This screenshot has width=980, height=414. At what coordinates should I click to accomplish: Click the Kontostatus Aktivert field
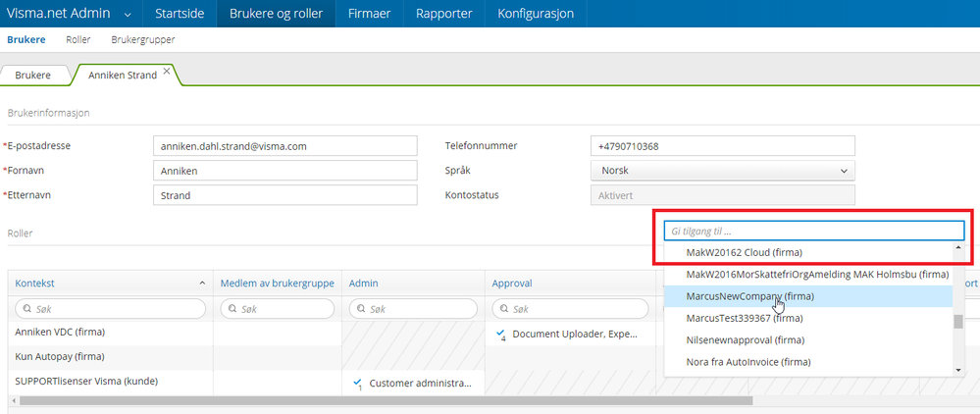(723, 195)
